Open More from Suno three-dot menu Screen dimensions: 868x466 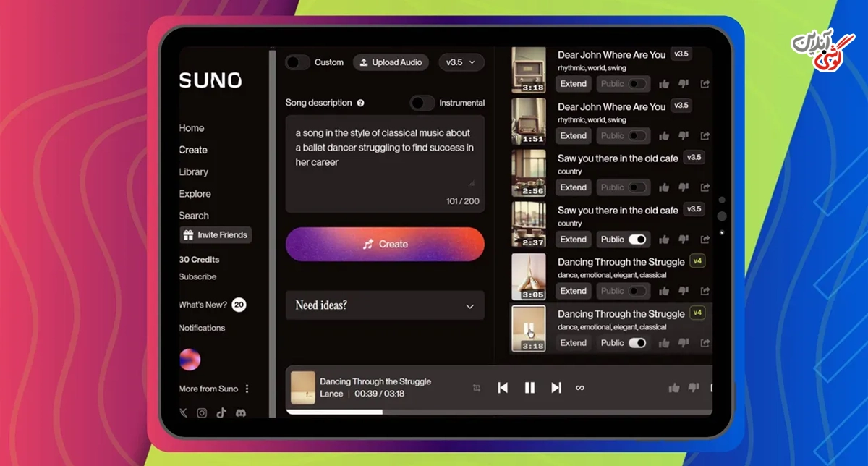(247, 389)
